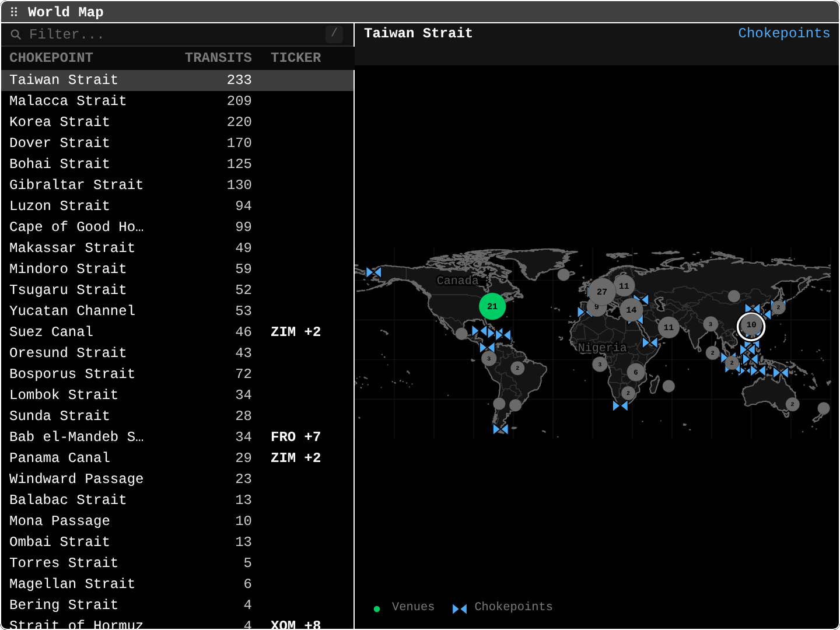
Task: Select the grey venue dot over Mexico
Action: point(462,334)
